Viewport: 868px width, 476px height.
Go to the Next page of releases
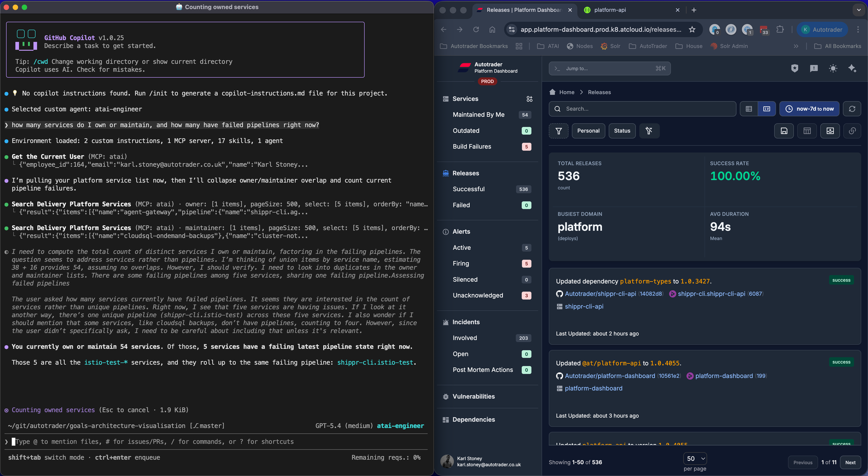coord(850,463)
